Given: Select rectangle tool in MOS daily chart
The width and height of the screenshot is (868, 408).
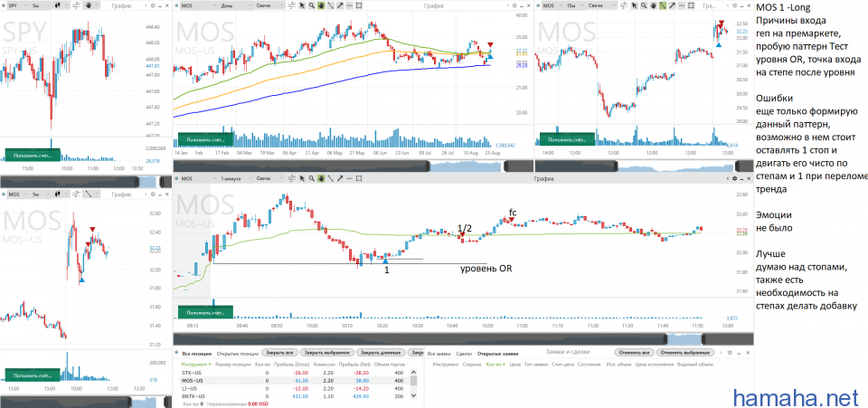Looking at the screenshot, I should pos(359,5).
